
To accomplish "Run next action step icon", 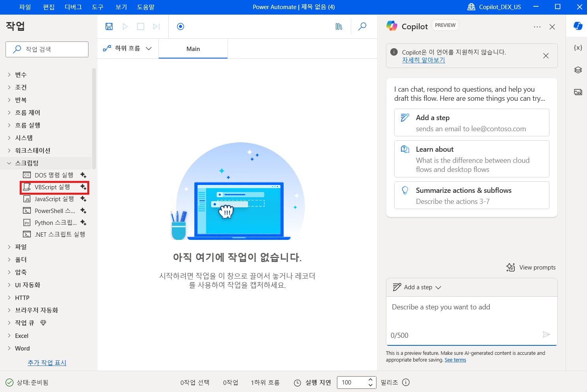I will (x=156, y=26).
